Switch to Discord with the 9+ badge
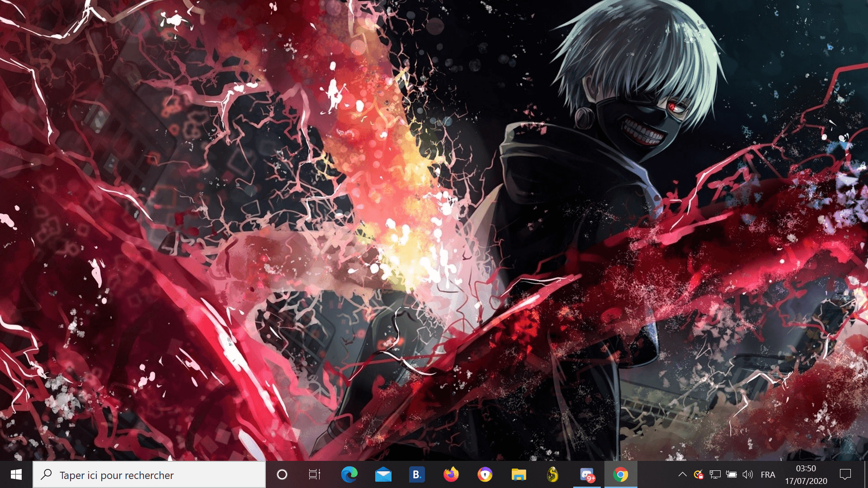868x488 pixels. (x=587, y=474)
